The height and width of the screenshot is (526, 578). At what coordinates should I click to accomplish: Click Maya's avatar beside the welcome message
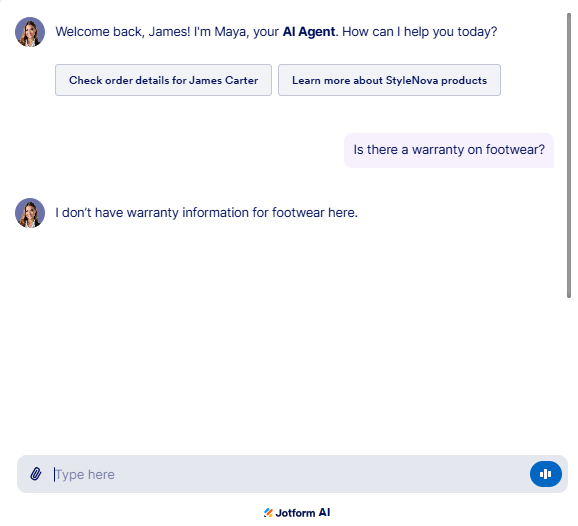(30, 32)
